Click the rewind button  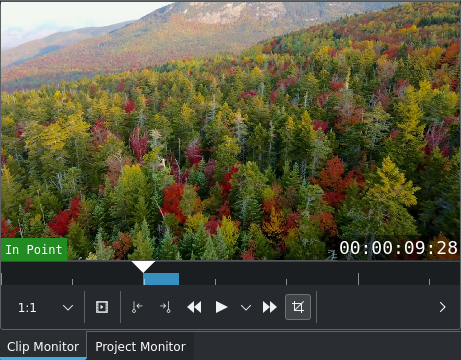coord(194,307)
